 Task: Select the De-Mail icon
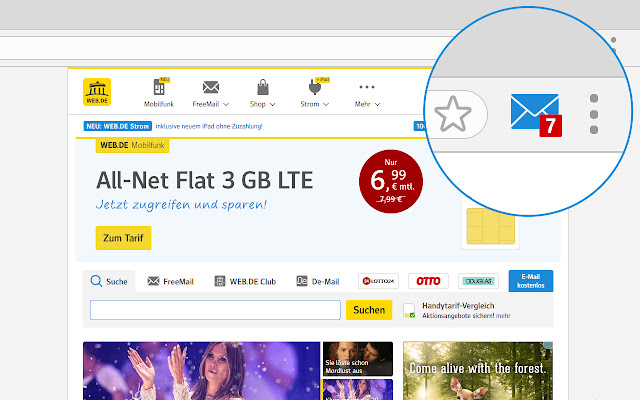[x=302, y=281]
